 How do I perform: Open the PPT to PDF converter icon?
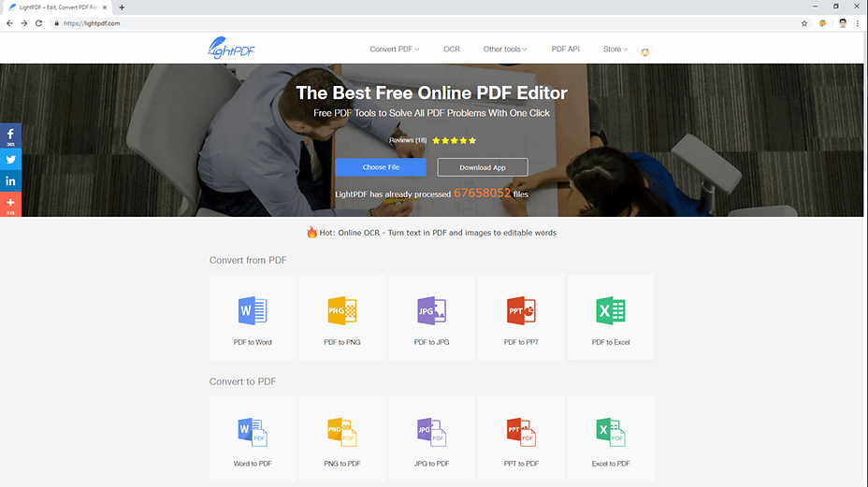click(x=521, y=432)
